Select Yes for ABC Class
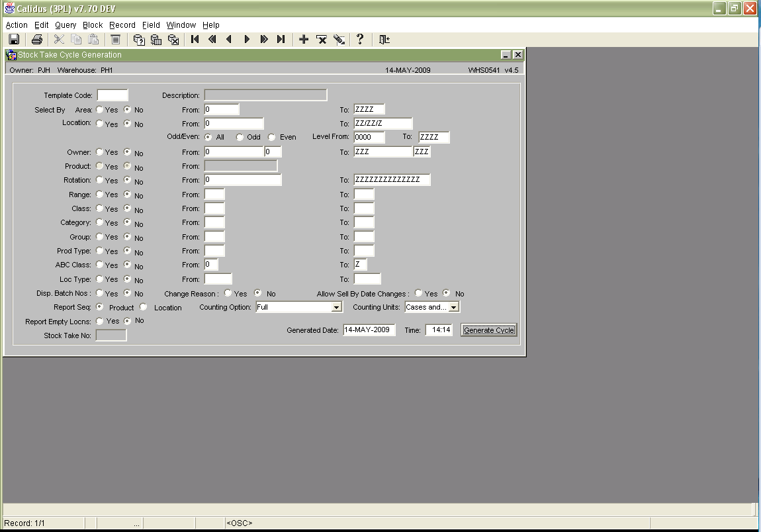The image size is (761, 532). click(99, 265)
